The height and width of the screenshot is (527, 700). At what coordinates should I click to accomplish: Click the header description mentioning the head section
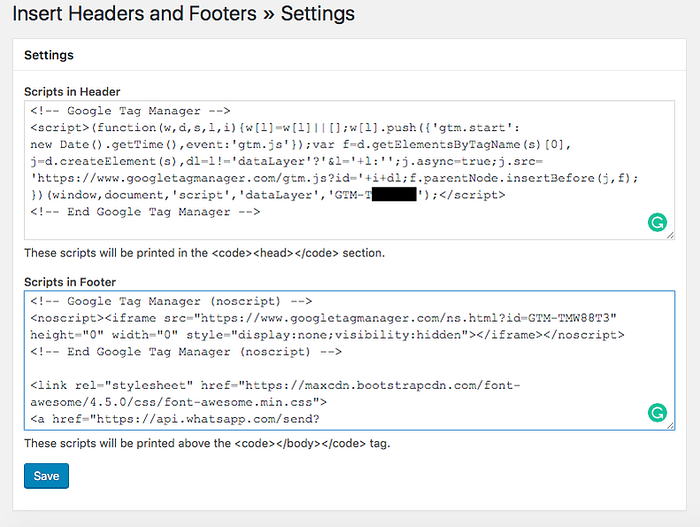[204, 253]
